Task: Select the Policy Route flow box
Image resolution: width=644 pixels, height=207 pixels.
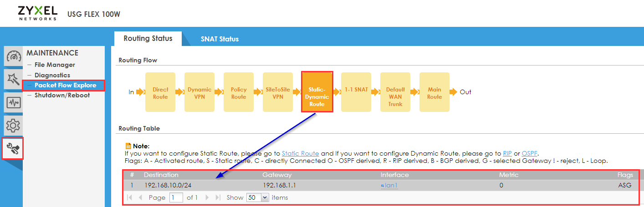Action: pos(239,92)
